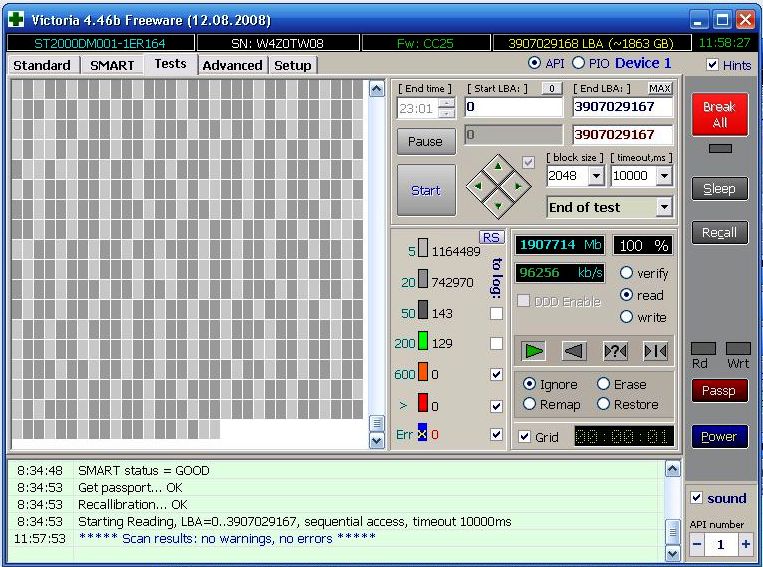Screen dimensions: 763x567
Task: Toggle log checkbox for 50 ms blocks
Action: pos(496,313)
